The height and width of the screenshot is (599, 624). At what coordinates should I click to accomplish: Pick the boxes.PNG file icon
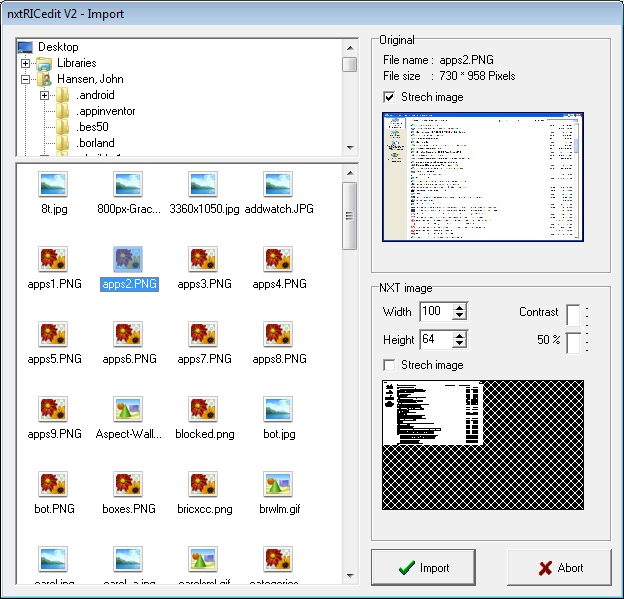coord(127,484)
